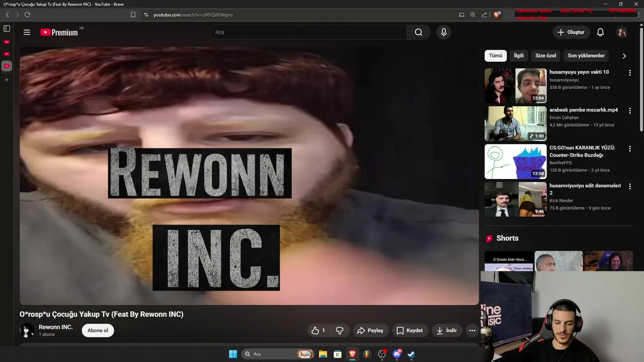644x362 pixels.
Task: Open YouTube notifications bell
Action: [600, 32]
